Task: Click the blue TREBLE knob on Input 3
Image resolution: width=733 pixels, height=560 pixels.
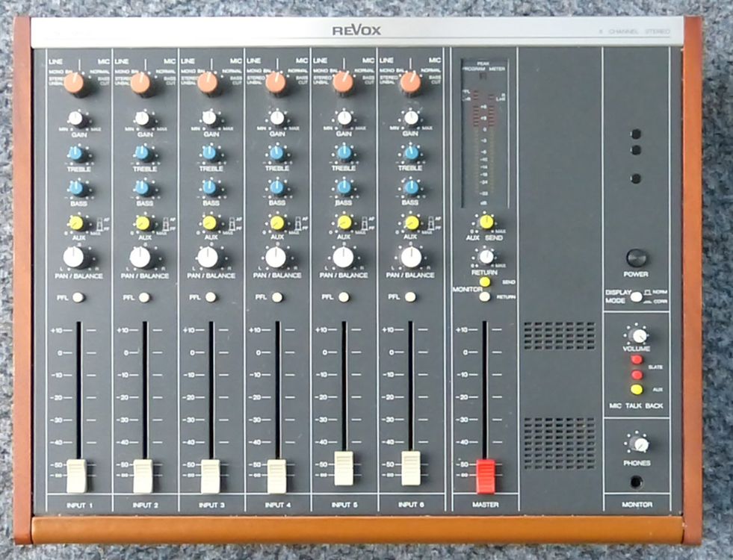Action: pyautogui.click(x=209, y=153)
